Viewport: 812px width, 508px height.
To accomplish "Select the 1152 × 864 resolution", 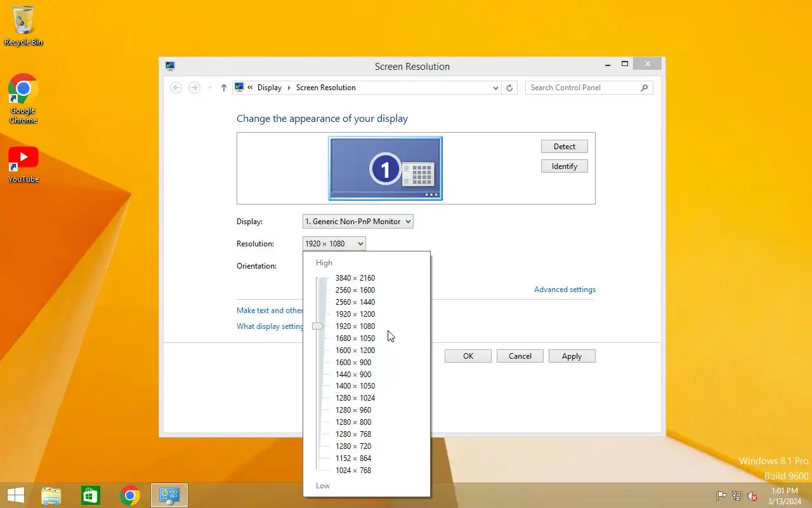I will coord(353,458).
